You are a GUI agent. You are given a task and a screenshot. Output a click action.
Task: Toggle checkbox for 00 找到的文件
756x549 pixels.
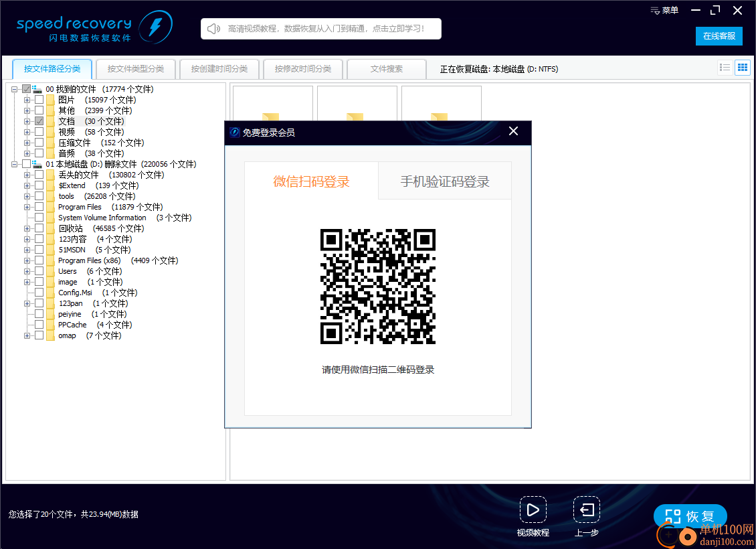pos(27,89)
